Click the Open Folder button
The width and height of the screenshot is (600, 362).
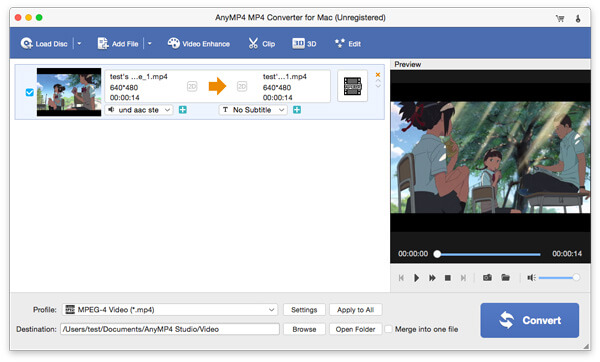(355, 329)
